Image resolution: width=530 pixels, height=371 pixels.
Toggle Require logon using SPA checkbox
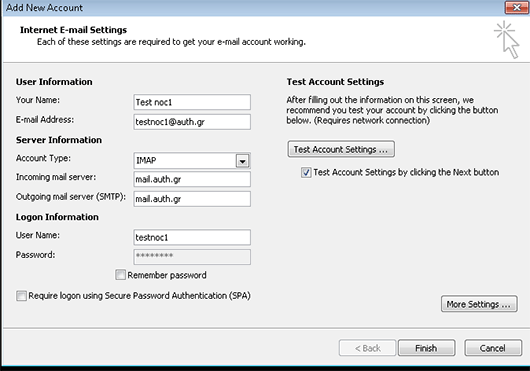21,296
